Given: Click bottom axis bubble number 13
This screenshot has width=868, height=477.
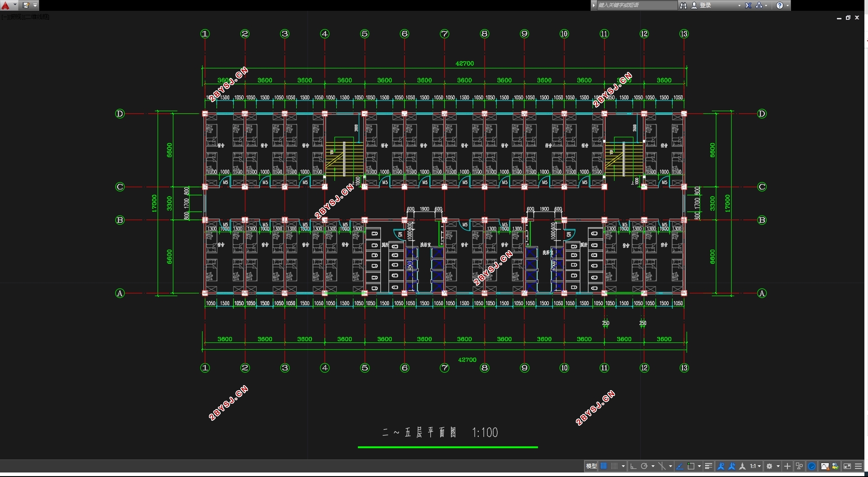Looking at the screenshot, I should click(x=684, y=368).
